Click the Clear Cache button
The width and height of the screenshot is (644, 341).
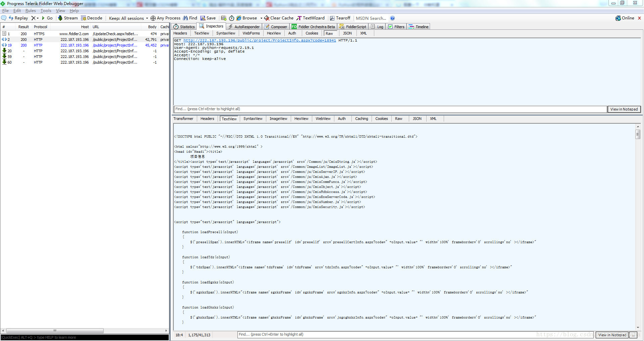coord(279,18)
